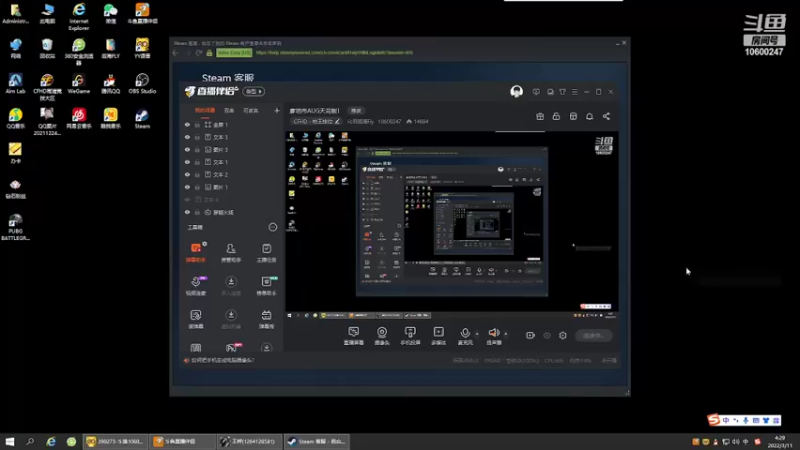Click the notification bell icon
Screen dimensions: 800x450
coord(589,116)
